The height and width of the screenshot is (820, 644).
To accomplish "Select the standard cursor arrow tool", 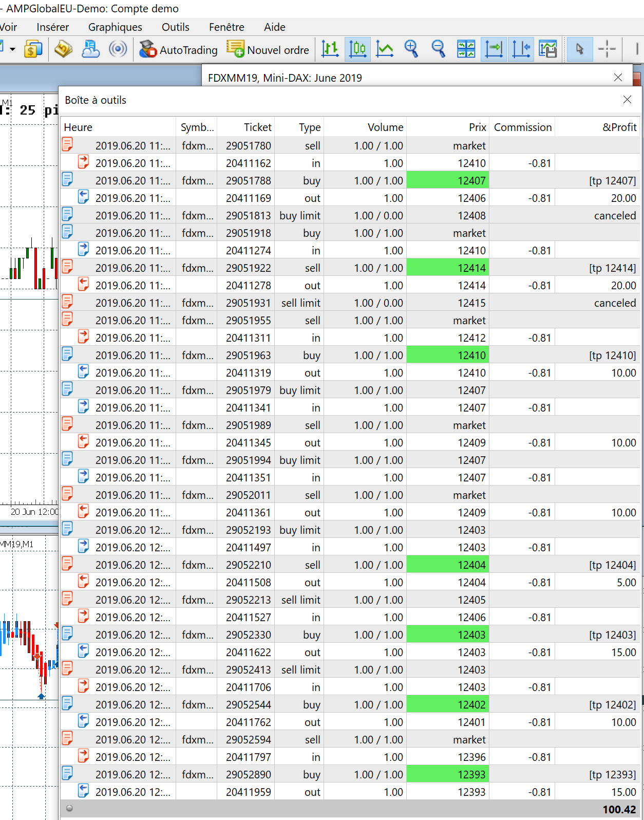I will (580, 49).
